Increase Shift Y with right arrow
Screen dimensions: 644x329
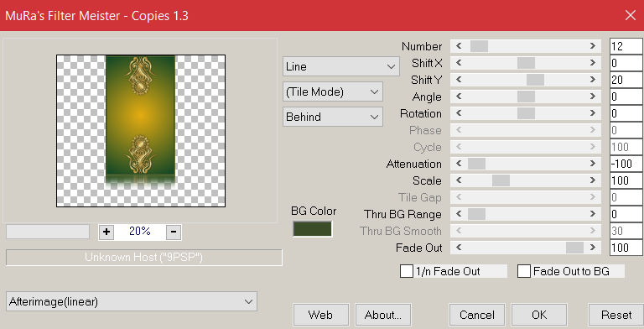tap(593, 80)
